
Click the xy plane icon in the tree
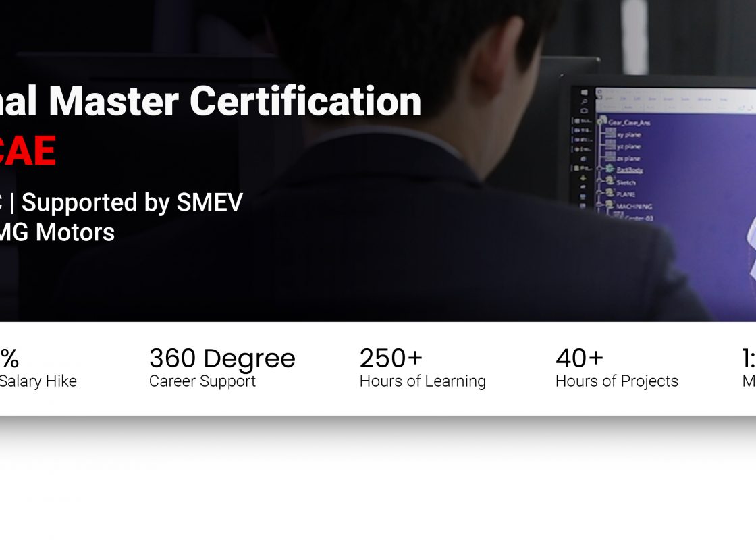coord(610,133)
